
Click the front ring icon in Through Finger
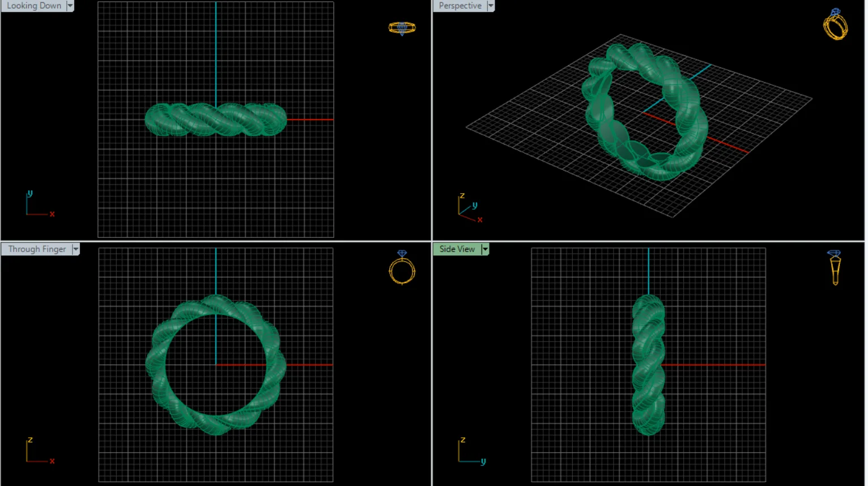[402, 267]
